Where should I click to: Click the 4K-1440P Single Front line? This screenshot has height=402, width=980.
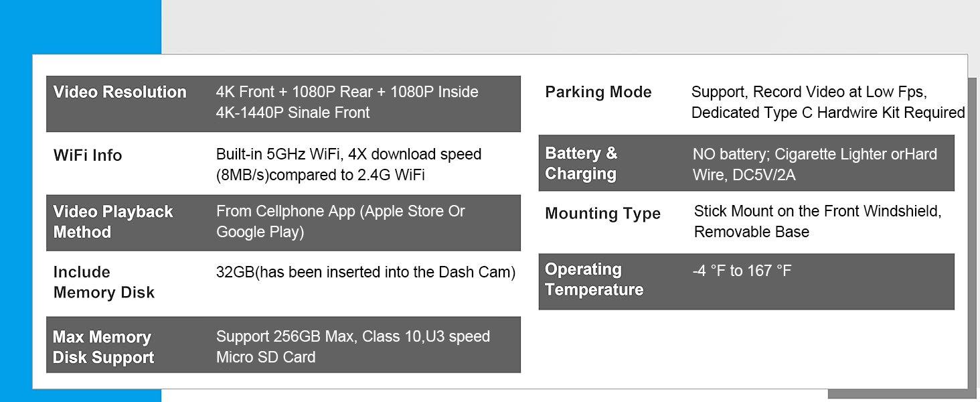tap(293, 113)
